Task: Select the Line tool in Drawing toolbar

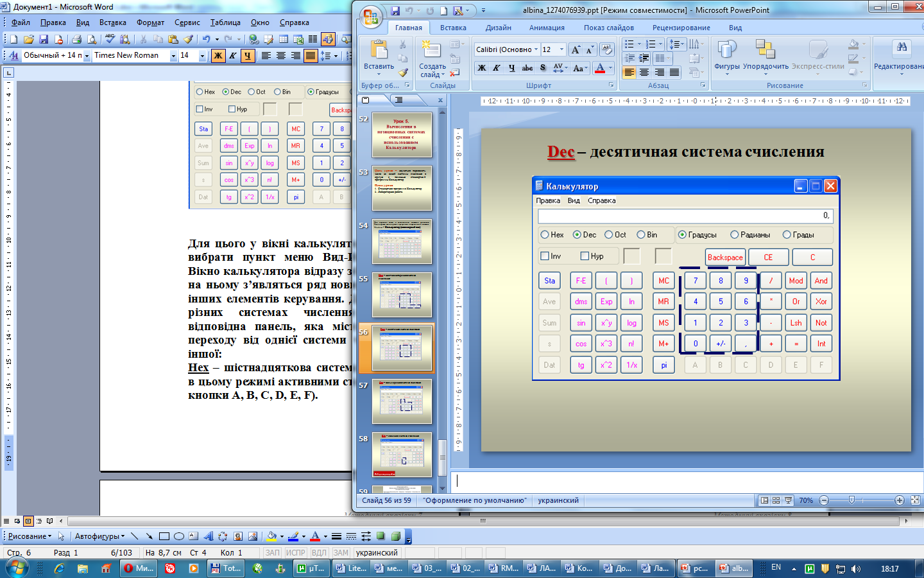Action: click(134, 536)
